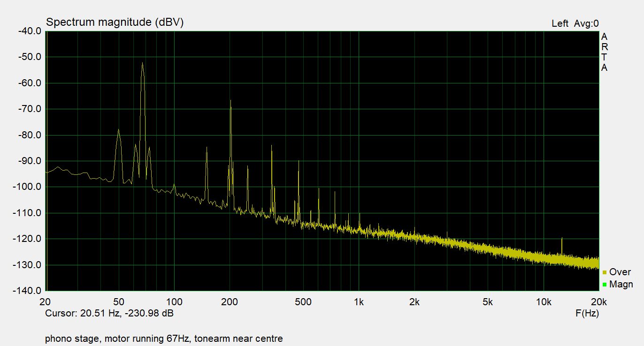
Task: Click the 'Over' legend text
Action: (x=620, y=272)
